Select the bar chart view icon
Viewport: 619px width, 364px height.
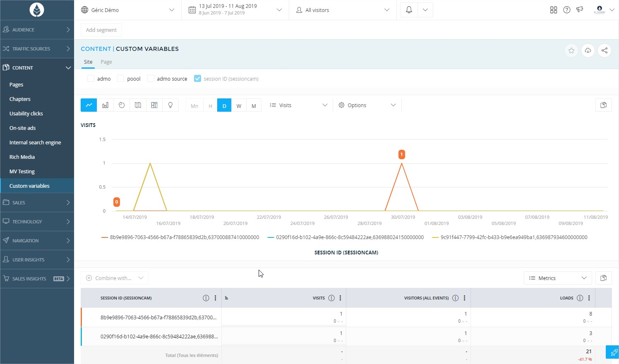[105, 105]
